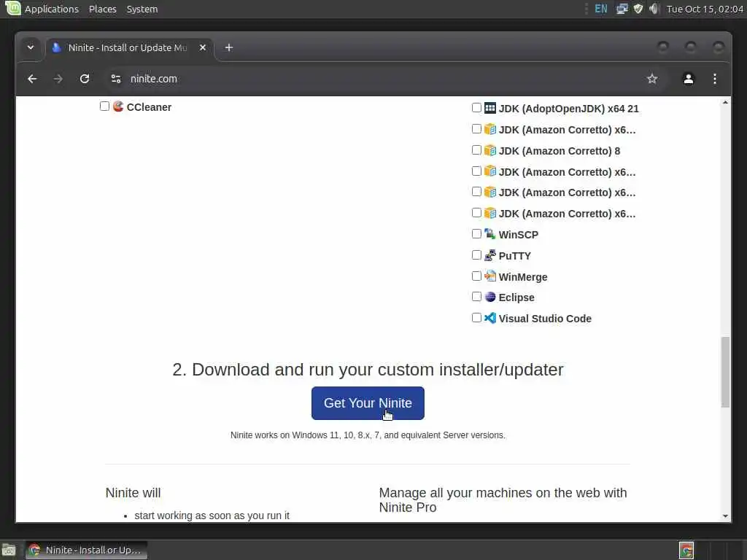Click 'Manage all your machines on the web' heading

[503, 500]
